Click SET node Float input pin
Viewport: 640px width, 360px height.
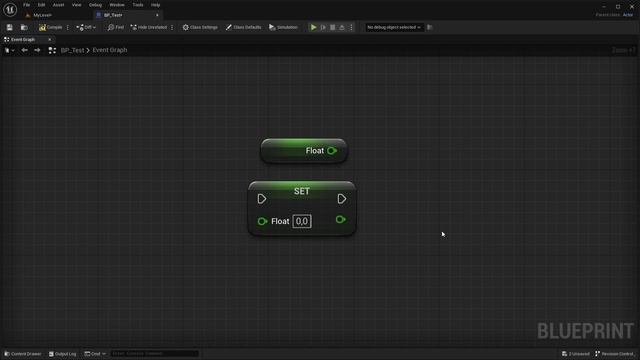(262, 221)
